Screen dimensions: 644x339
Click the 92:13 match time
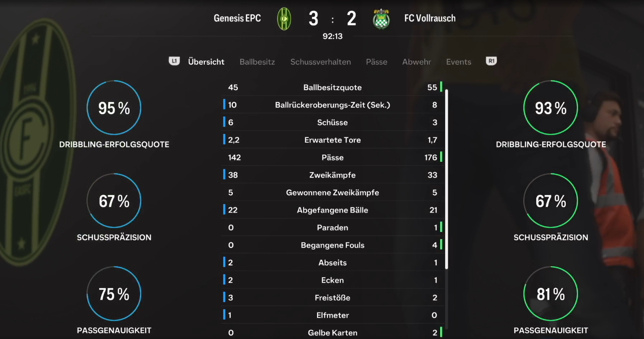(332, 36)
